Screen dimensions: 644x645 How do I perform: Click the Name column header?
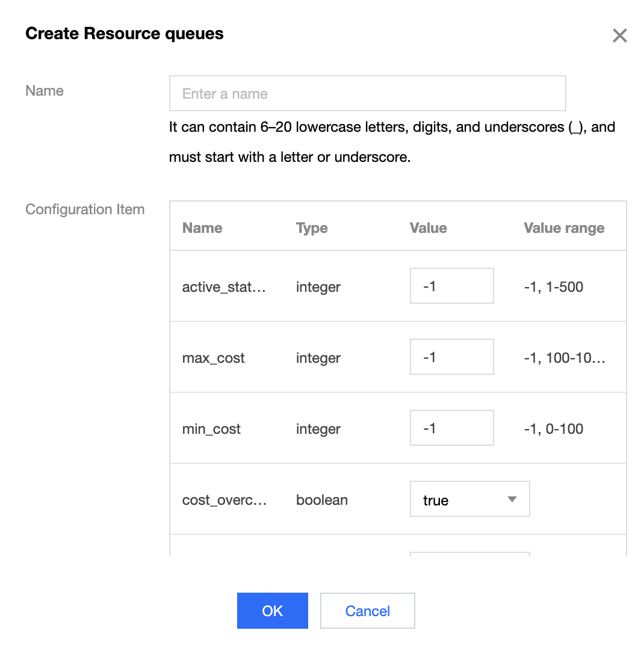(x=202, y=228)
